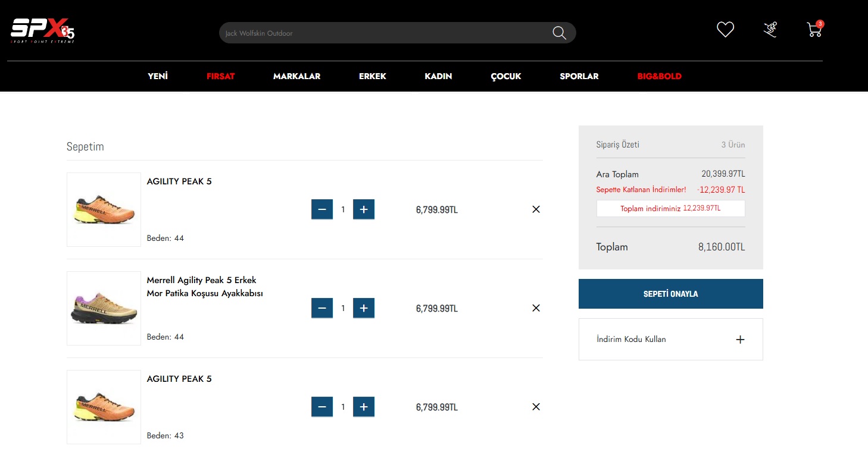The width and height of the screenshot is (868, 452).
Task: Click Sipariş Özeti heading
Action: (618, 145)
